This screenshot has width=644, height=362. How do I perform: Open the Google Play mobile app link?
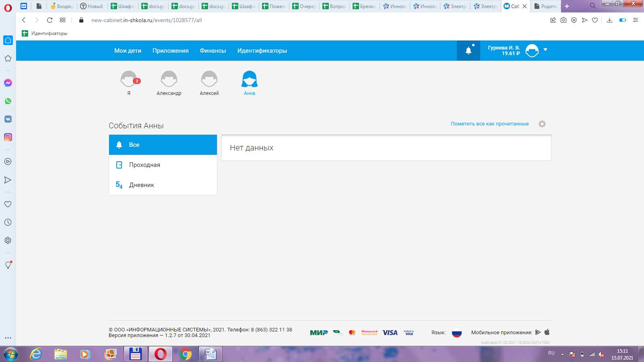coord(538,332)
